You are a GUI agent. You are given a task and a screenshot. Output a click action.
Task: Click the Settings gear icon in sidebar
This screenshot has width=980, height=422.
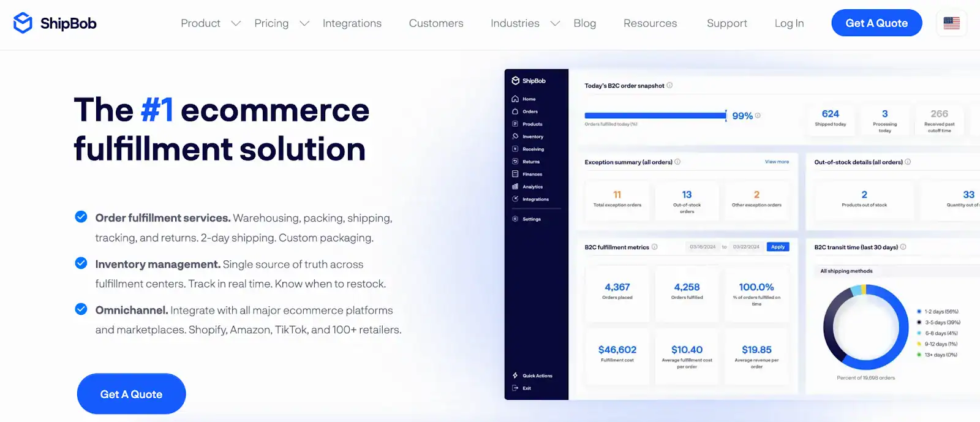coord(515,219)
